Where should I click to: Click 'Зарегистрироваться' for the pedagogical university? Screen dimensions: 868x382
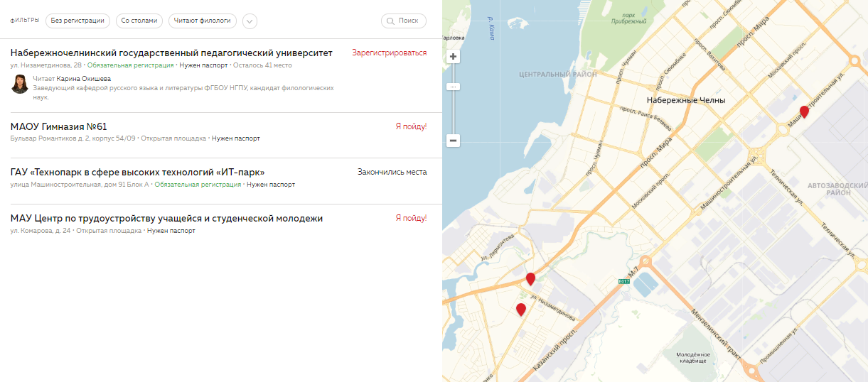(x=390, y=53)
